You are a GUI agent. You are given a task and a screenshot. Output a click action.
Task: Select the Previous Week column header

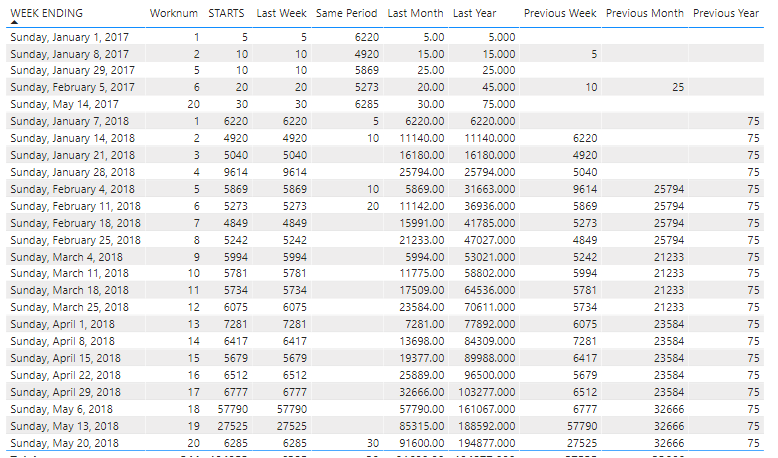click(x=560, y=13)
